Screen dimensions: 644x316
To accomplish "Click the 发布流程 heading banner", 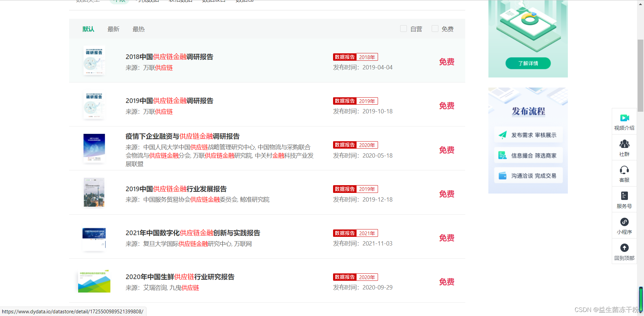I will (x=528, y=111).
